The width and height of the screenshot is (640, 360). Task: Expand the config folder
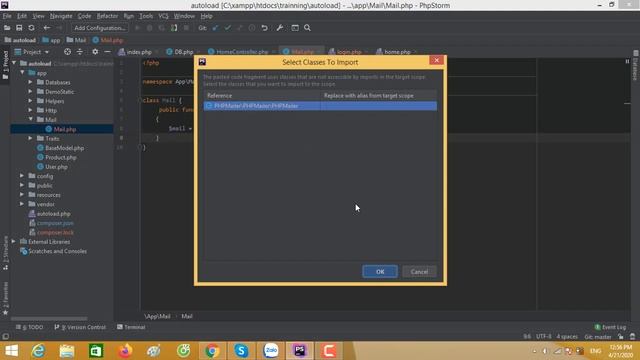tap(22, 176)
